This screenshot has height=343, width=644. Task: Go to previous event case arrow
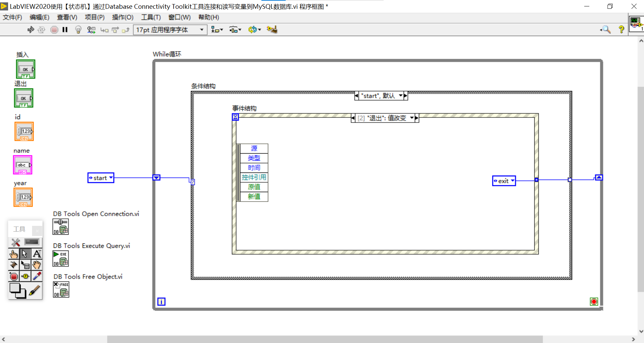353,118
